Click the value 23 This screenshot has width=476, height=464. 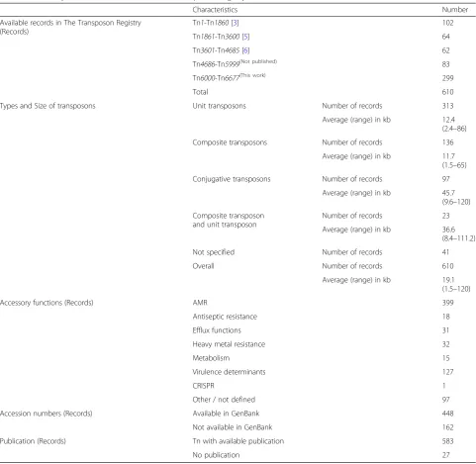coord(446,216)
